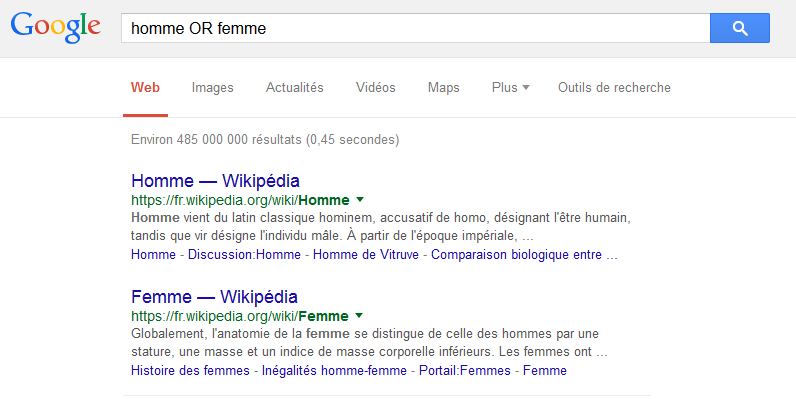
Task: Expand arrow next to wikipedia.org/wiki/Homme URL
Action: pyautogui.click(x=360, y=200)
